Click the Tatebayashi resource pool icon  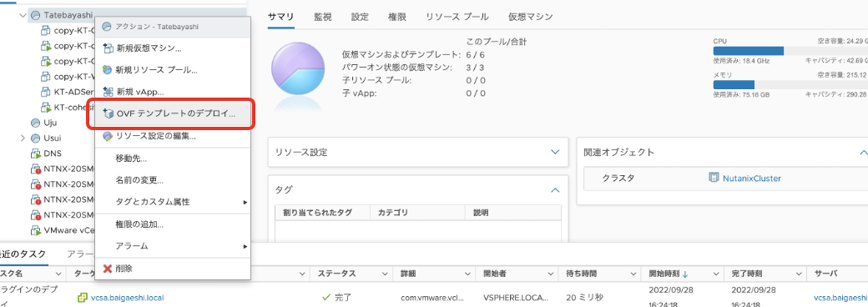35,16
